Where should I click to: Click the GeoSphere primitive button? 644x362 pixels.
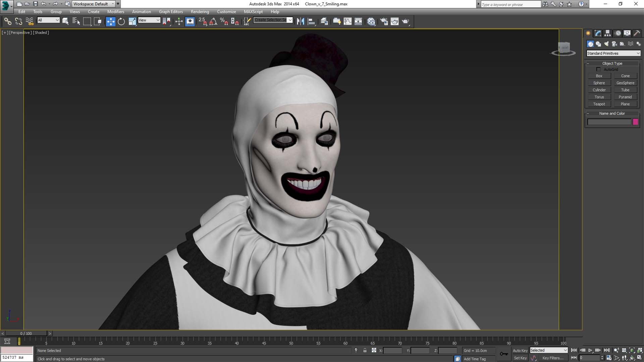[x=625, y=83]
